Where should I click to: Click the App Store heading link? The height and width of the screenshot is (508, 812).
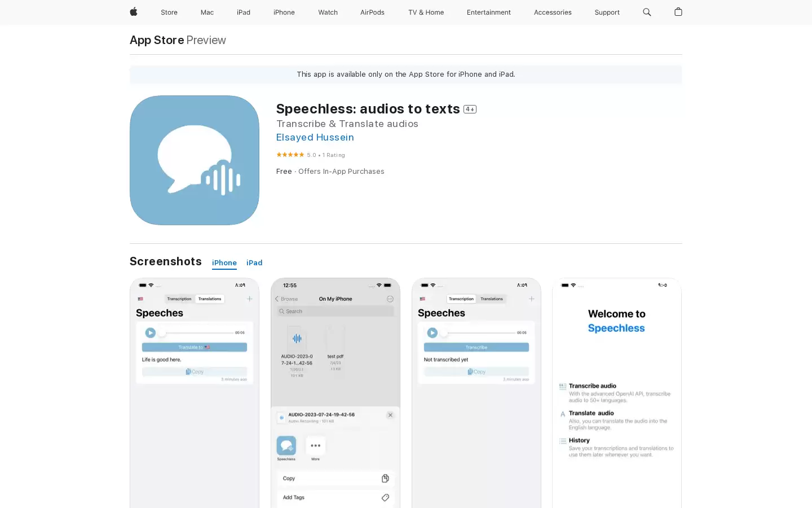tap(157, 40)
